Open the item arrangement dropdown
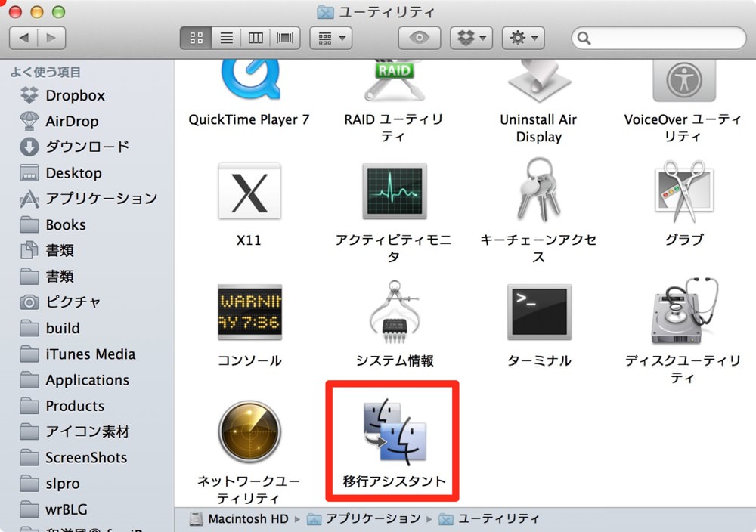This screenshot has width=756, height=532. (x=331, y=38)
